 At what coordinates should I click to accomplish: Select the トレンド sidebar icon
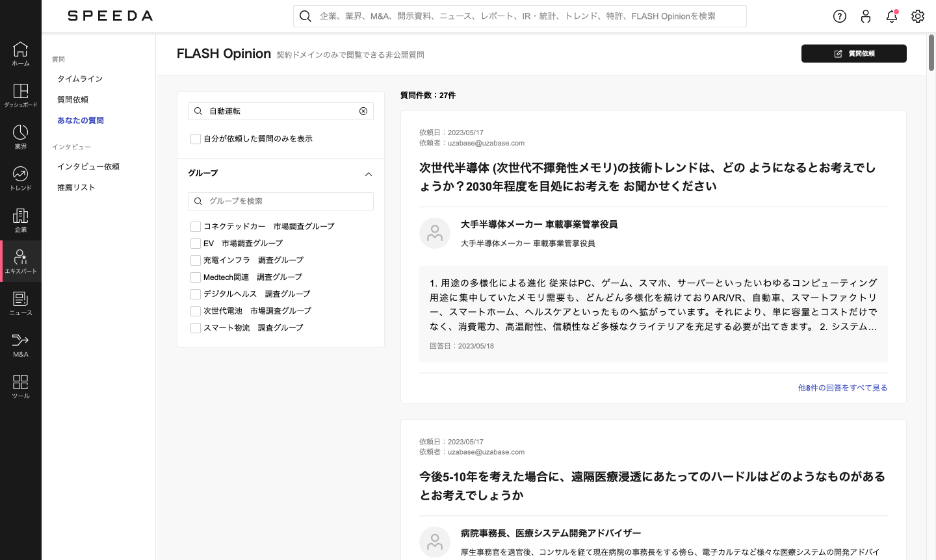click(20, 172)
